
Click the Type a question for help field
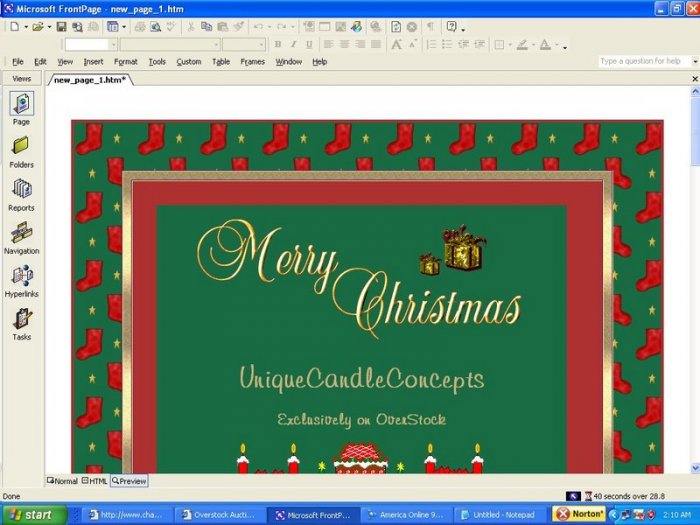tap(645, 61)
